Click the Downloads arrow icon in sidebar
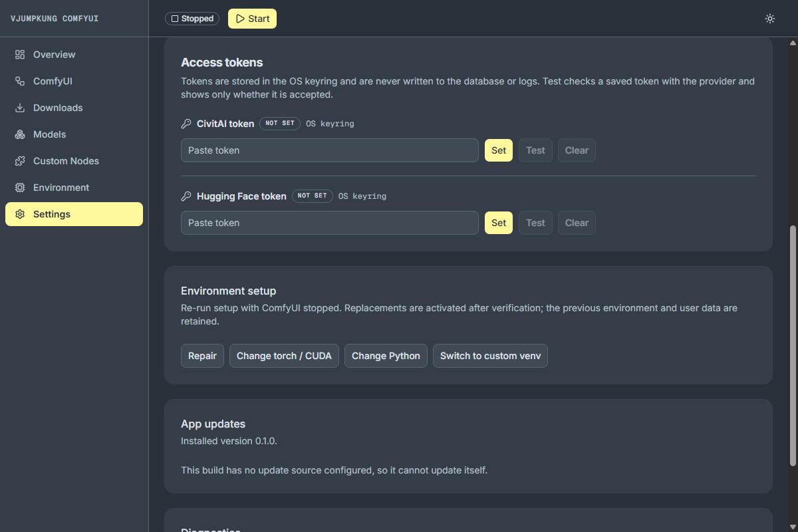Screen dimensions: 798x532 coord(20,108)
